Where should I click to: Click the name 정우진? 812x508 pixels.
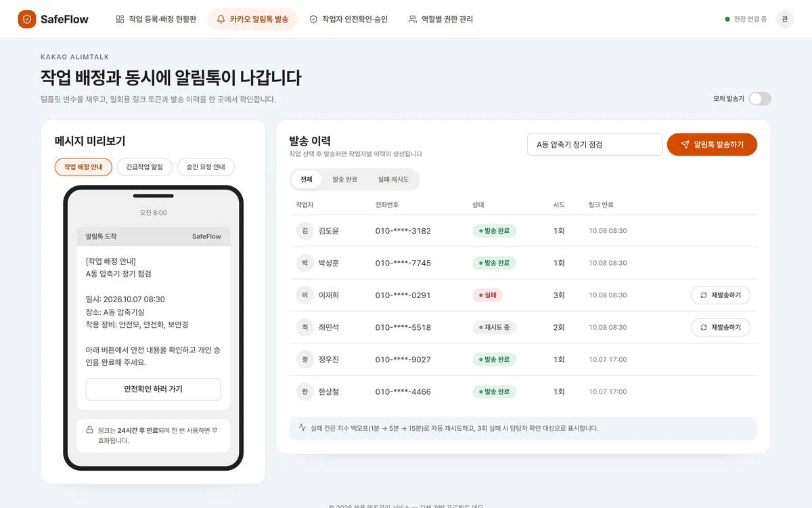[329, 360]
